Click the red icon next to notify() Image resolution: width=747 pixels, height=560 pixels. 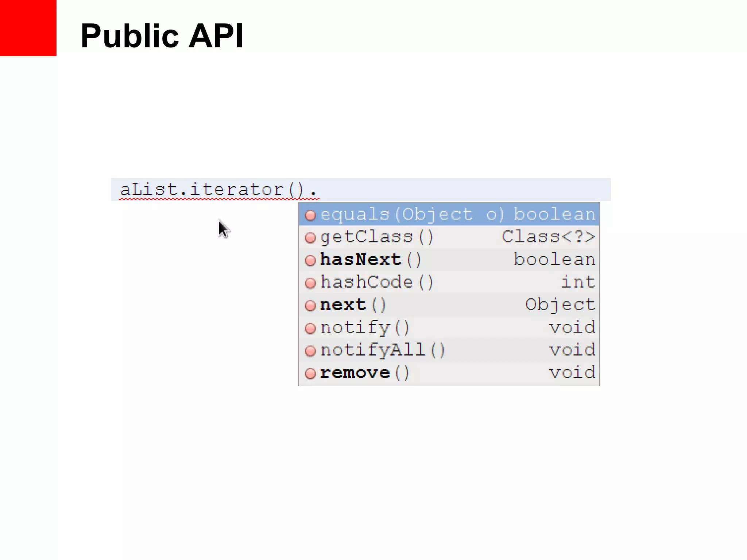[310, 328]
